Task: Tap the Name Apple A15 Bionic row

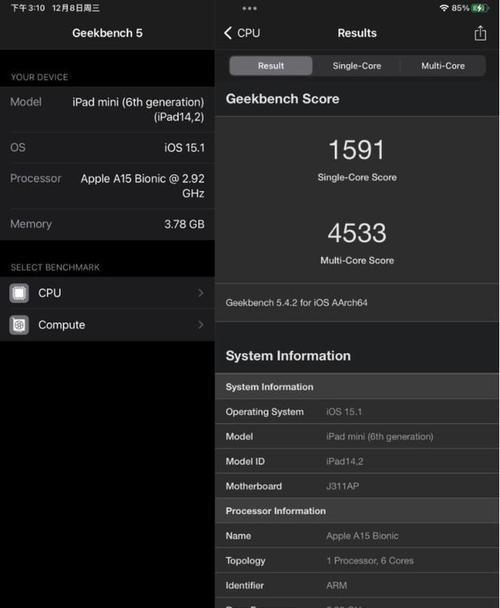Action: coord(357,536)
